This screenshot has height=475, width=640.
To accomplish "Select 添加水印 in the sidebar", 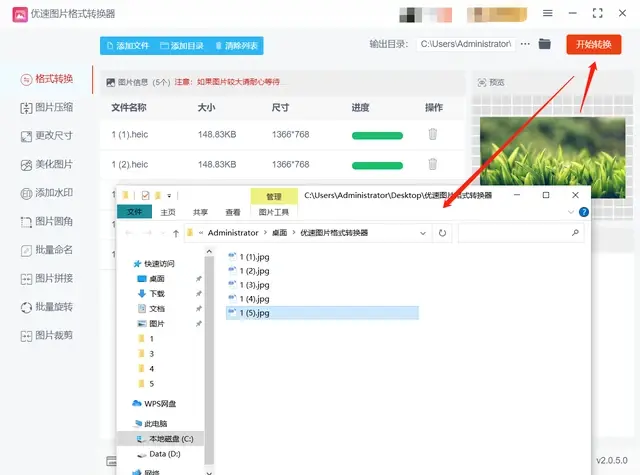I will 47,193.
